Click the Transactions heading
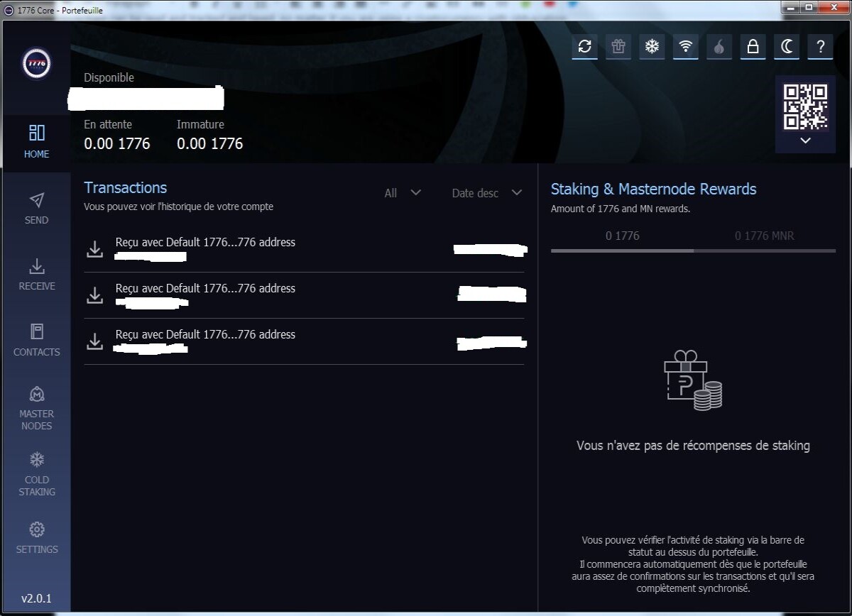852x616 pixels. 126,188
